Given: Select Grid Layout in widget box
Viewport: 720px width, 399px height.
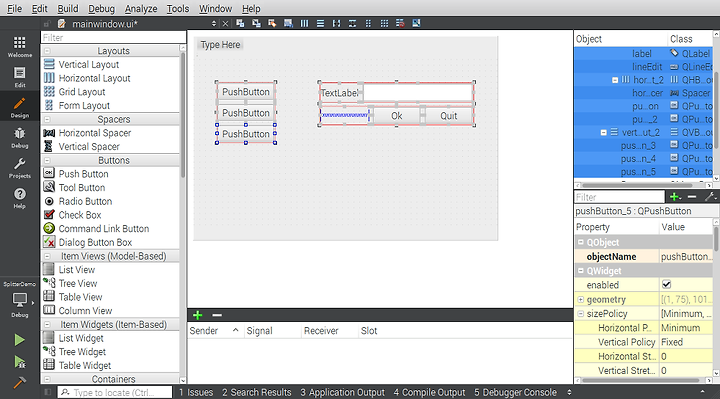Looking at the screenshot, I should [x=82, y=92].
